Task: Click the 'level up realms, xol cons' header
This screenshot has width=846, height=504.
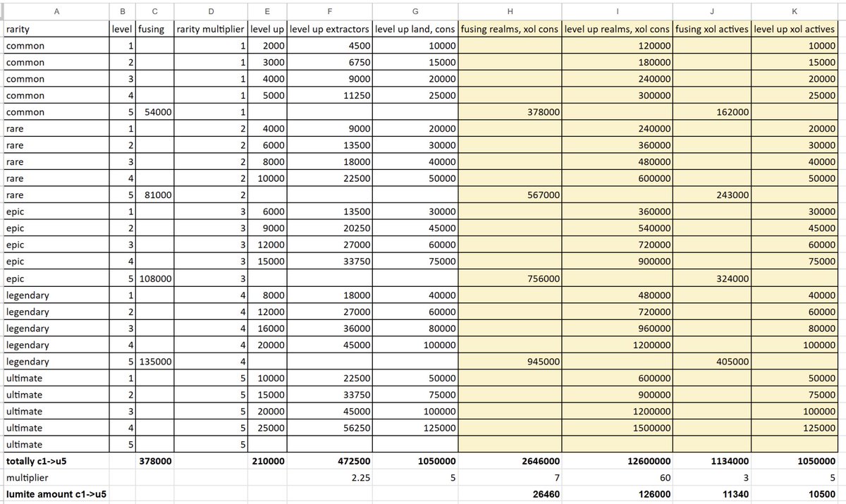Action: [x=618, y=30]
